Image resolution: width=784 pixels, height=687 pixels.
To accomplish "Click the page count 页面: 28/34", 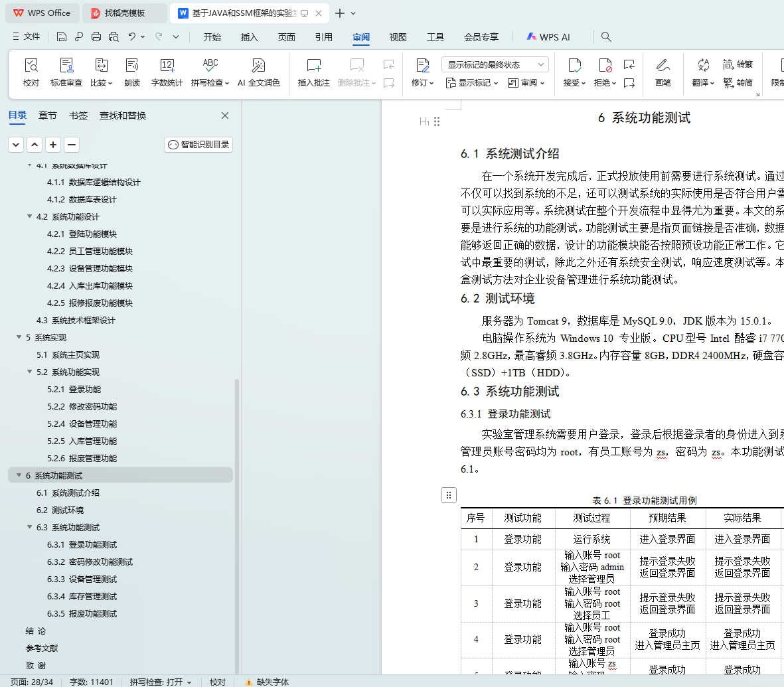I will [x=31, y=682].
